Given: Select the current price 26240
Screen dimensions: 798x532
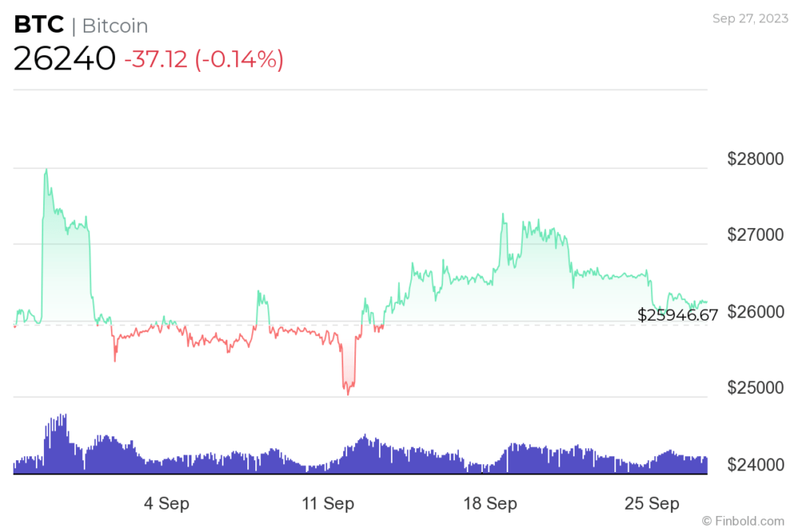Looking at the screenshot, I should point(65,58).
